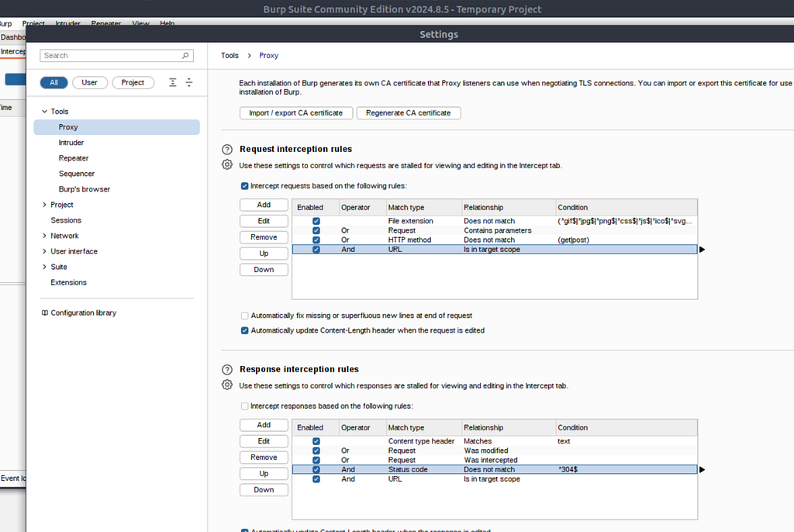This screenshot has width=794, height=532.
Task: Select Burp's browser in the settings tree
Action: coord(84,189)
